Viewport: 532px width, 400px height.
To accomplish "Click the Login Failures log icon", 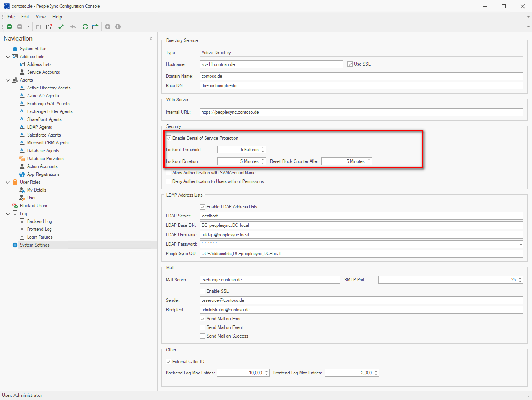I will click(22, 237).
